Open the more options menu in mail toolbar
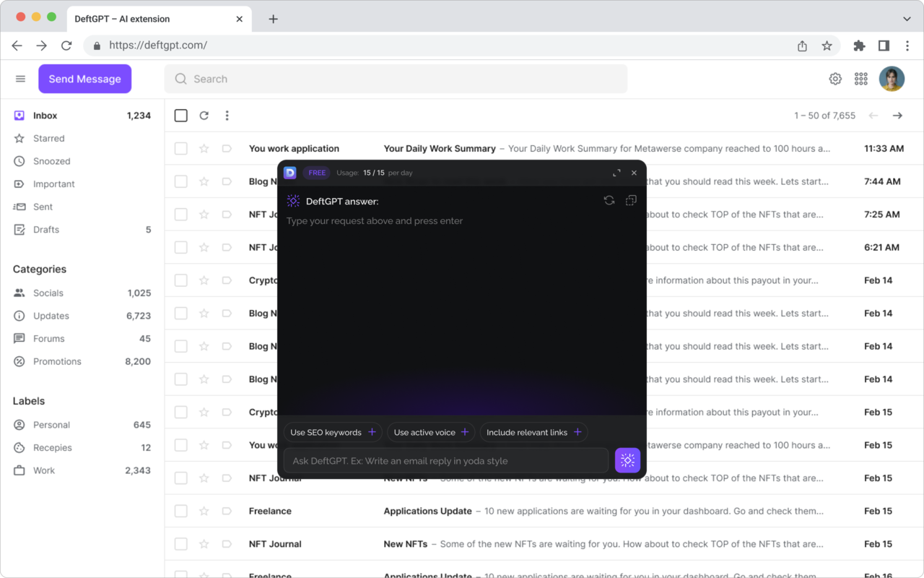 pos(227,116)
